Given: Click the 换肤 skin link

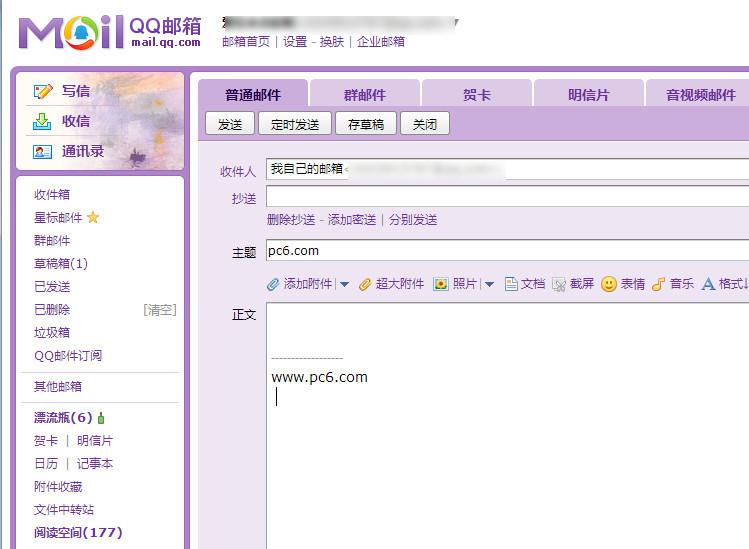Looking at the screenshot, I should point(332,42).
